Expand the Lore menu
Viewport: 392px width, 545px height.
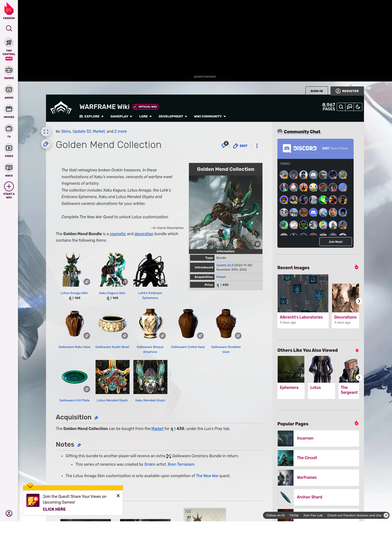pyautogui.click(x=145, y=116)
